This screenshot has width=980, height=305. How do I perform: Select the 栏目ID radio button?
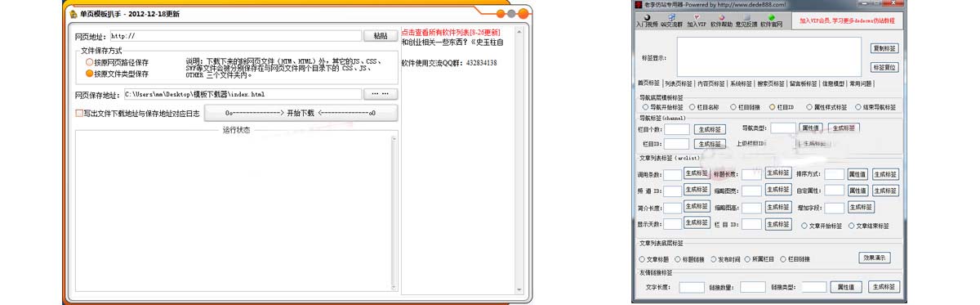(781, 107)
